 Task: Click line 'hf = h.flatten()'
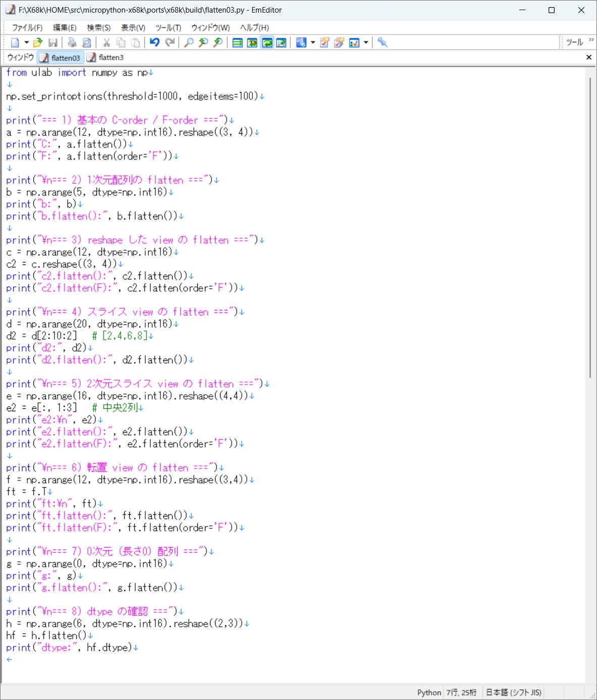tap(49, 635)
